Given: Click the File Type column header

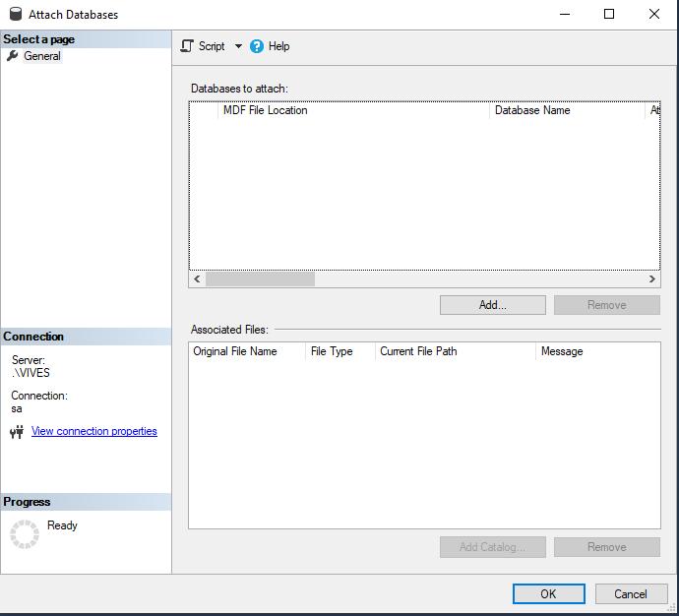Looking at the screenshot, I should point(340,351).
